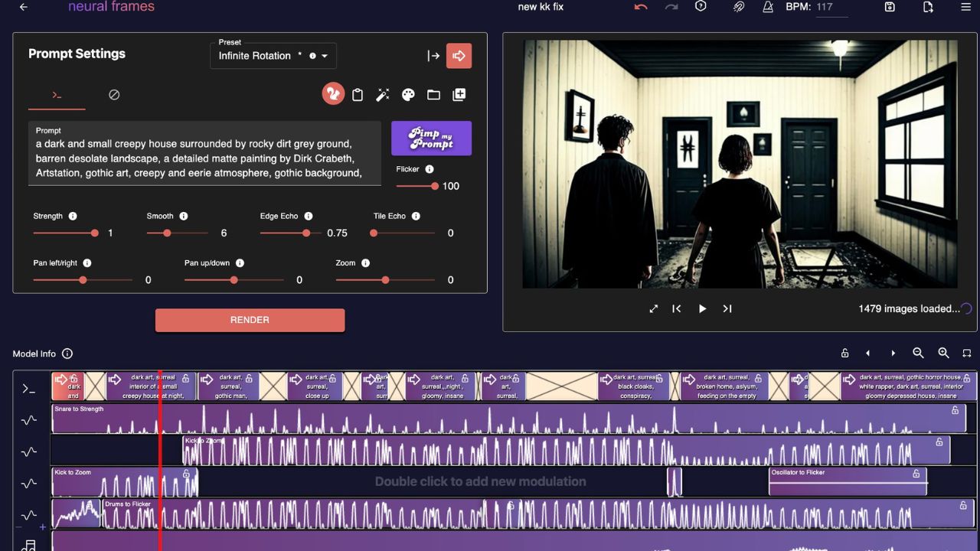This screenshot has width=980, height=551.
Task: Open the hamburger menu at the top right
Action: pos(965,7)
